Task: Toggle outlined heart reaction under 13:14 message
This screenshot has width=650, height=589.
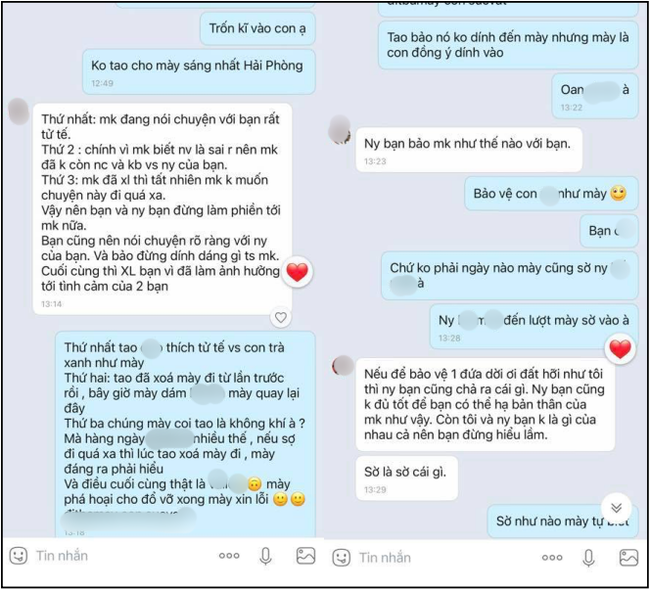Action: point(281,318)
